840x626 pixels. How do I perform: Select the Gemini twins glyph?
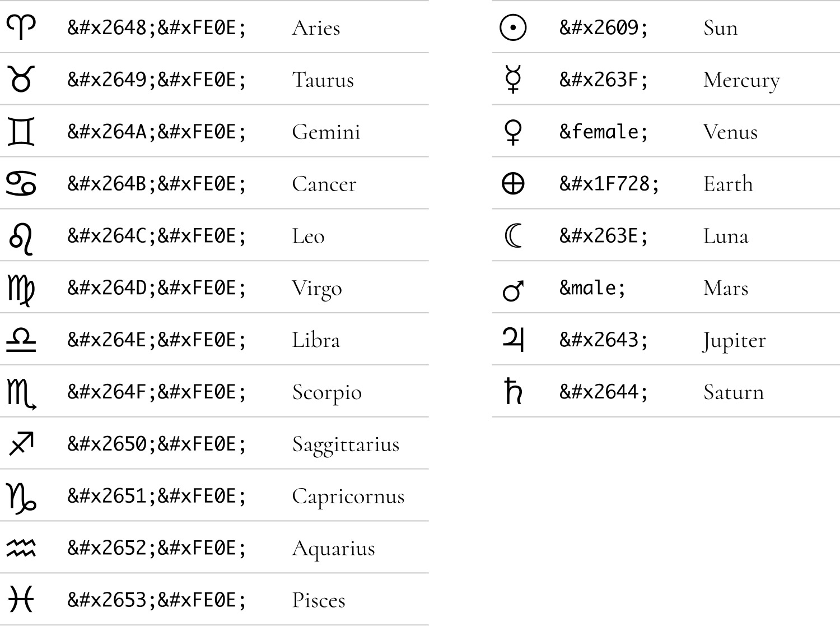click(x=21, y=131)
